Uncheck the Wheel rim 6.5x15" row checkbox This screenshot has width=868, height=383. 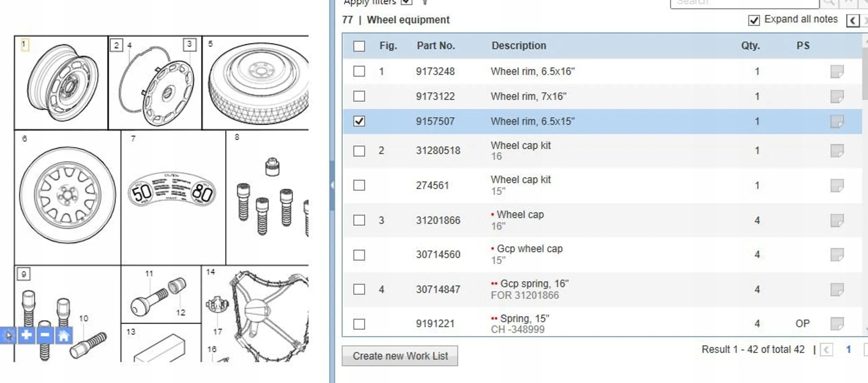(x=359, y=121)
